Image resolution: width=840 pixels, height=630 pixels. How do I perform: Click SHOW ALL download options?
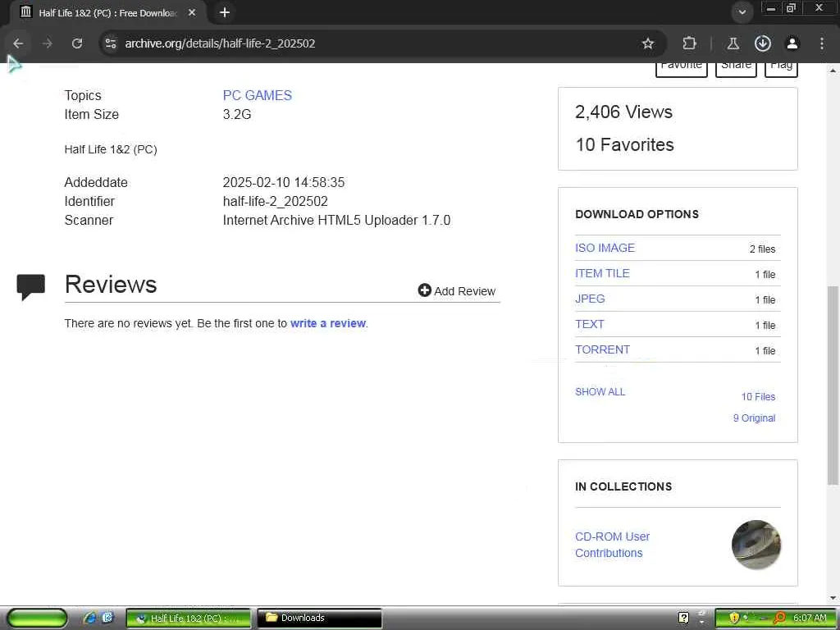(x=600, y=391)
